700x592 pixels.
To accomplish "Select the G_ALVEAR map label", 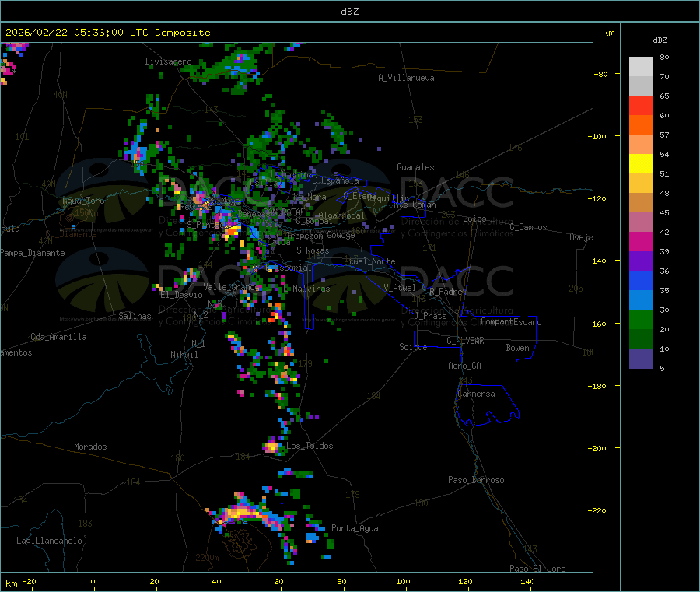I will 465,341.
